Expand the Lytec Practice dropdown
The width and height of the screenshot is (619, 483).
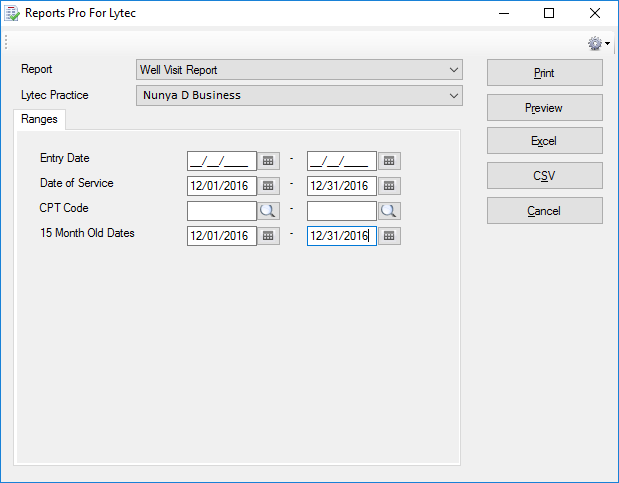tap(299, 96)
